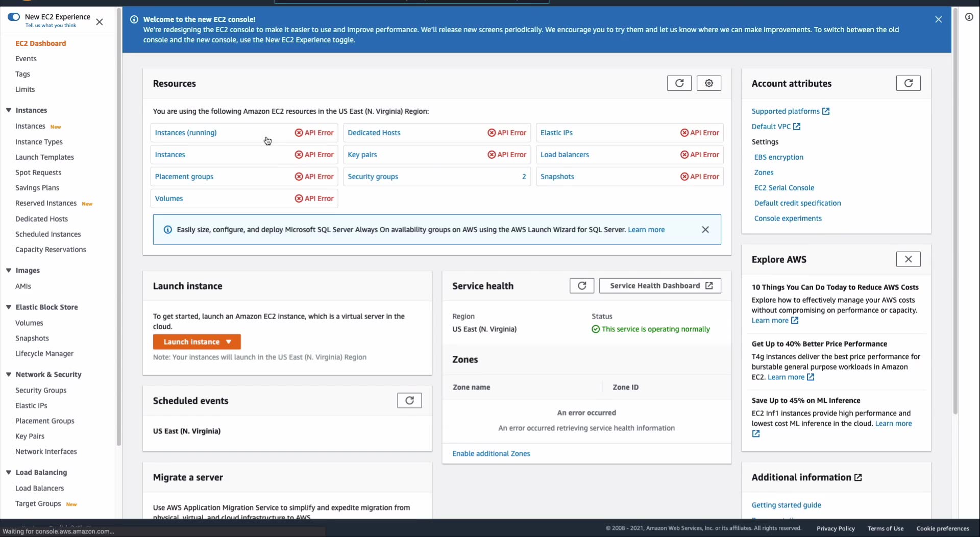Click Learn more about SQL Server wizard
This screenshot has height=537, width=980.
tap(646, 230)
